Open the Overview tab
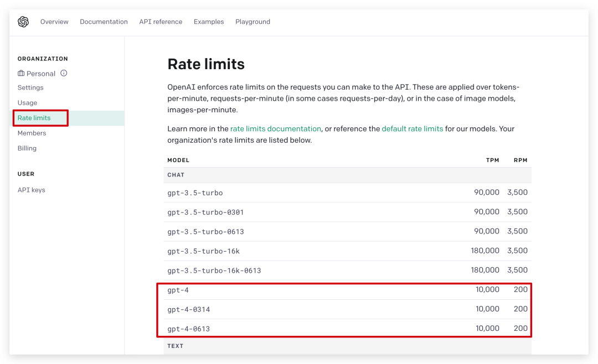598x364 pixels. (54, 22)
